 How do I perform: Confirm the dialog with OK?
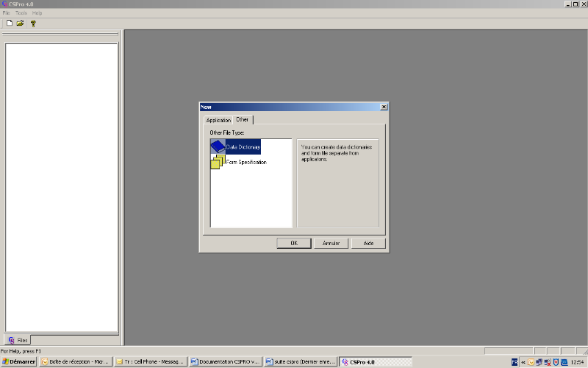click(x=294, y=244)
